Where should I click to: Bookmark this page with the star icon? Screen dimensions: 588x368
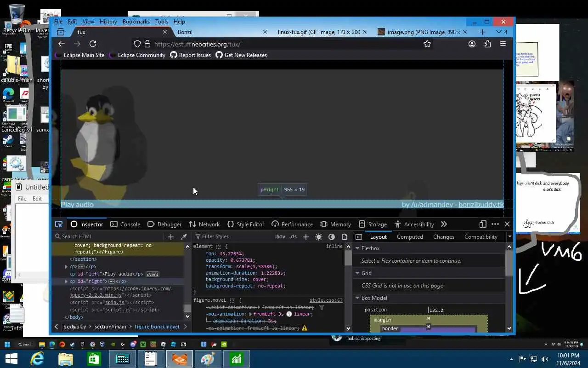pyautogui.click(x=427, y=44)
